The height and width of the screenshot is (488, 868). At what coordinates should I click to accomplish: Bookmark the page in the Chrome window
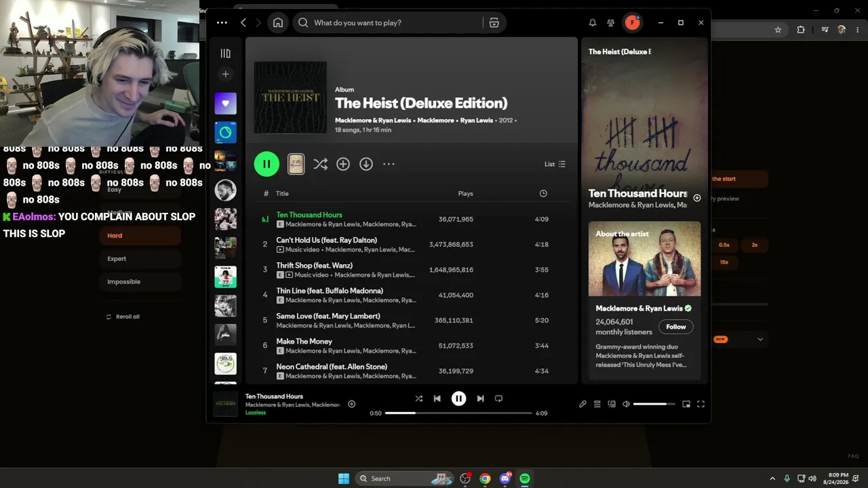point(778,30)
